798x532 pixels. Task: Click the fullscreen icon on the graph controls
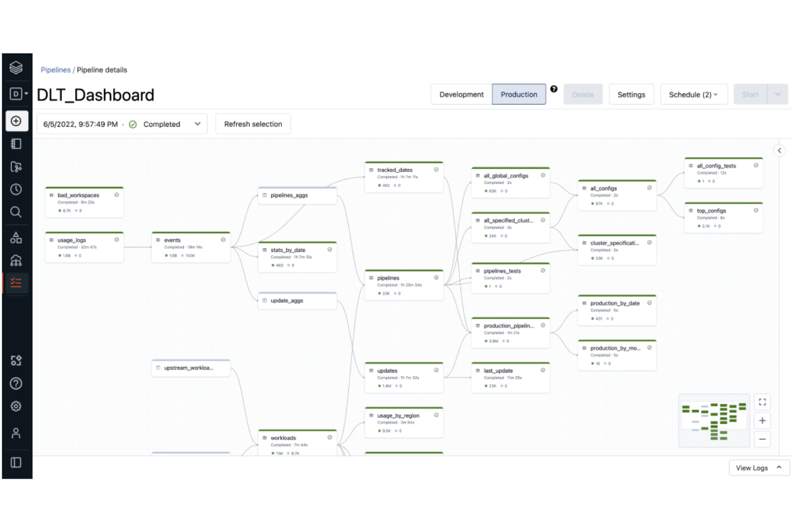coord(762,402)
